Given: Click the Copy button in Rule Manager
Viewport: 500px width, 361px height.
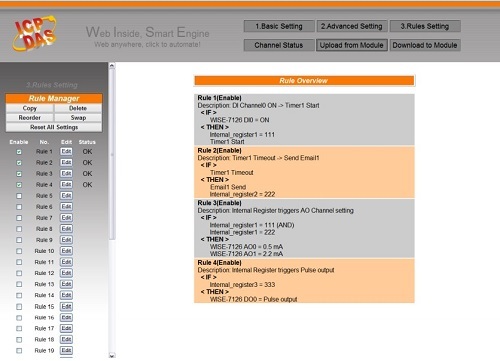Looking at the screenshot, I should pos(30,108).
